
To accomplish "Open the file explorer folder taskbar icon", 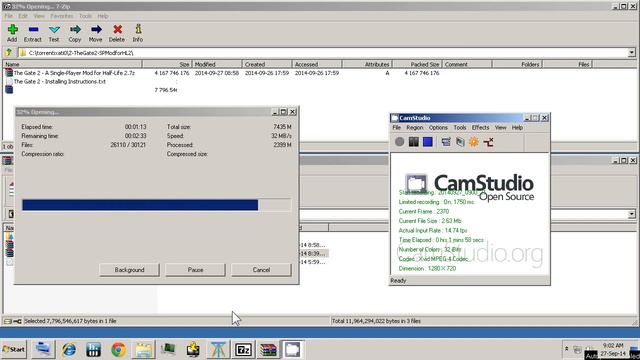I will pyautogui.click(x=143, y=350).
